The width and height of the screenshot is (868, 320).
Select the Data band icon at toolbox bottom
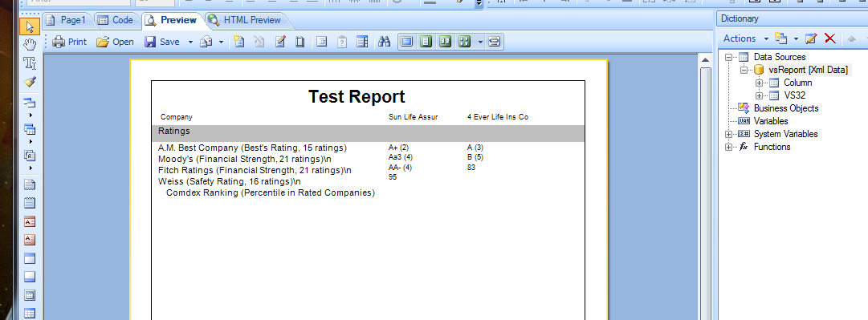(30, 313)
